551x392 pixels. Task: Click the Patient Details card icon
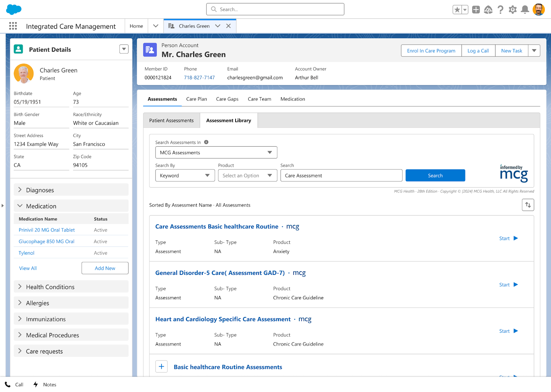click(x=19, y=49)
